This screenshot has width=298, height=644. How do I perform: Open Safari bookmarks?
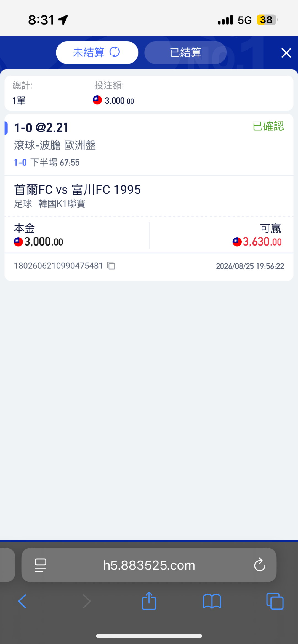[x=212, y=601]
